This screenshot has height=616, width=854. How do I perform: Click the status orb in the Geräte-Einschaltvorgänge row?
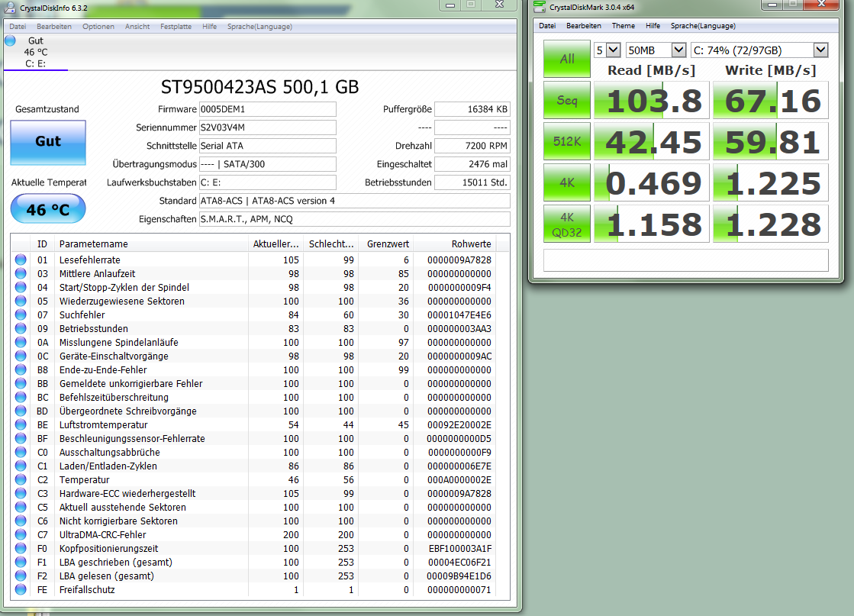[x=21, y=356]
